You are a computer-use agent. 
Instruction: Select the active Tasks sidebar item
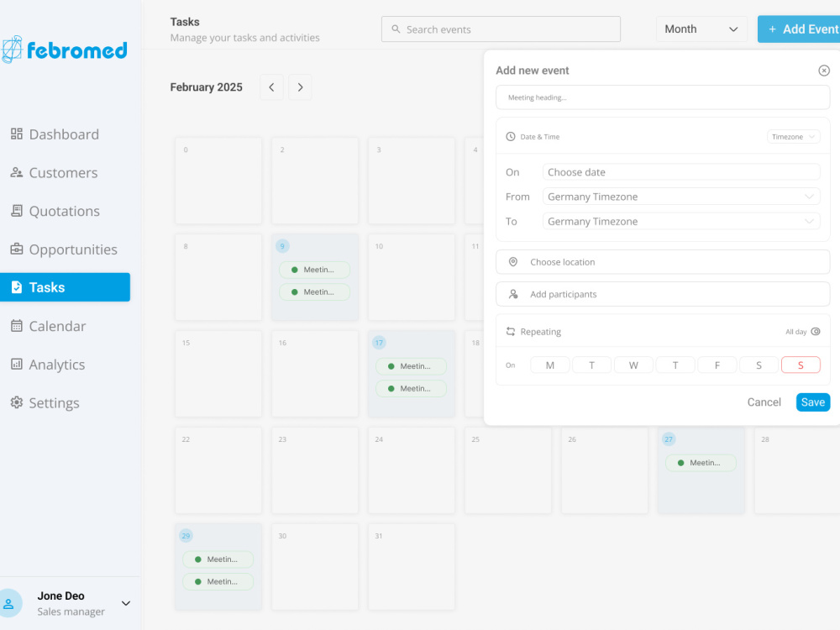tap(65, 287)
